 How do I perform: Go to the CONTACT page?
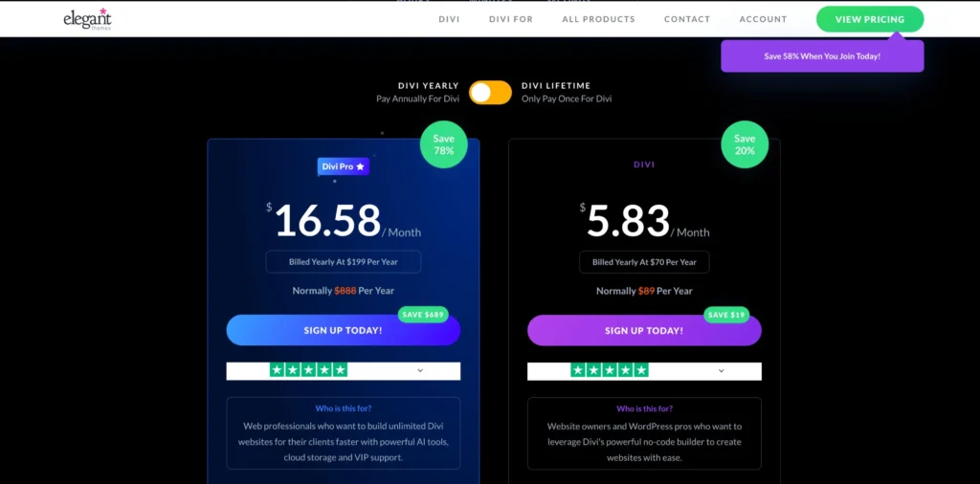(687, 19)
